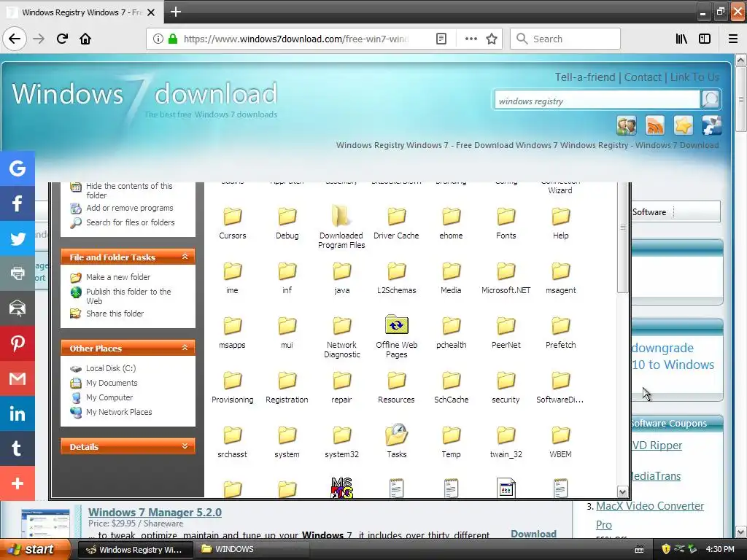Open the Tell-a-friend link
747x560 pixels.
click(585, 77)
